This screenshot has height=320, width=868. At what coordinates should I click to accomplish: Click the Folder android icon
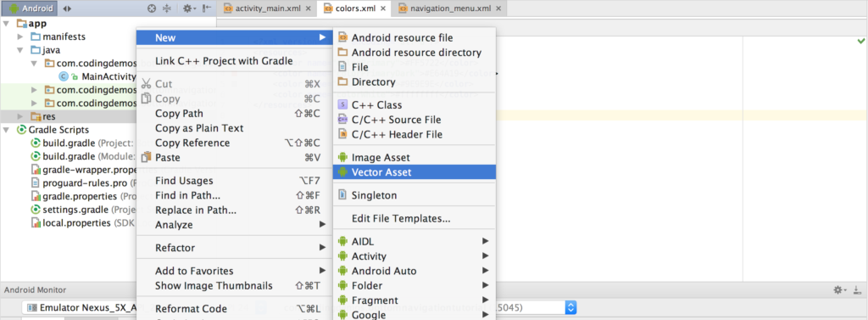[x=342, y=285]
